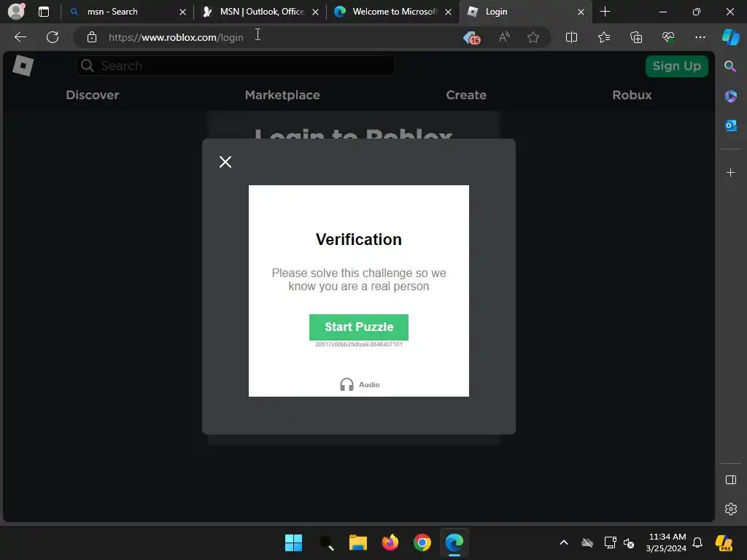
Task: Open the notifications bell icon
Action: coord(697,542)
